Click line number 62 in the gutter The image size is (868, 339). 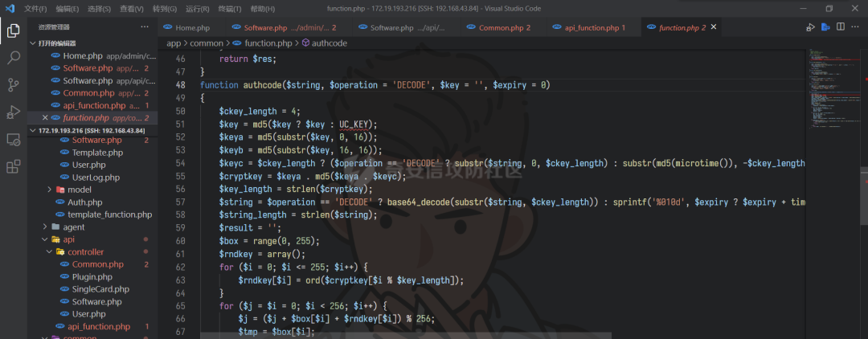180,267
